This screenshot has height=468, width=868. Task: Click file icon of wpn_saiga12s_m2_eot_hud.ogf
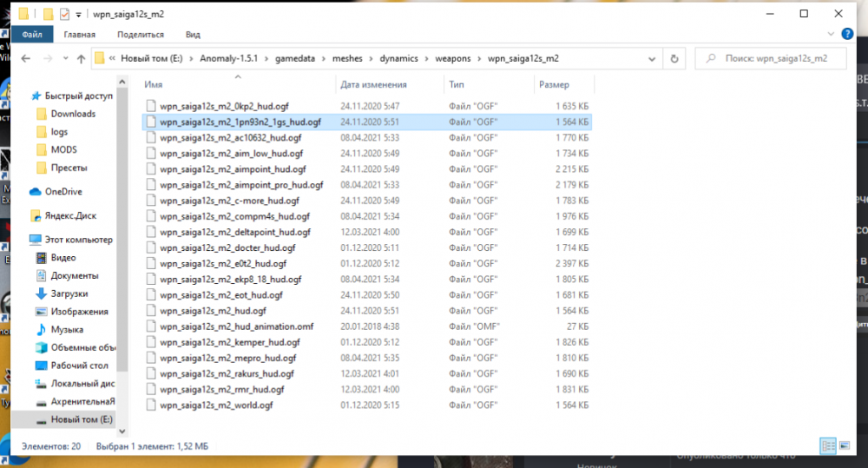(x=150, y=294)
